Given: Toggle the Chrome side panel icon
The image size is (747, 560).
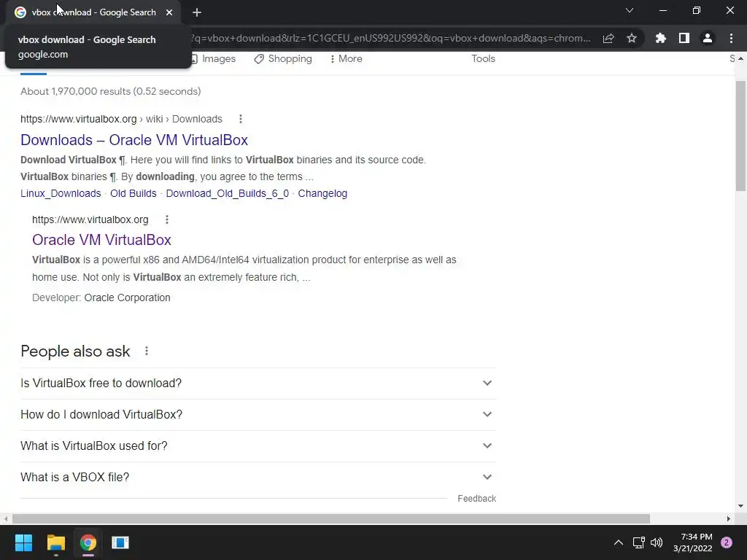Looking at the screenshot, I should (x=684, y=38).
